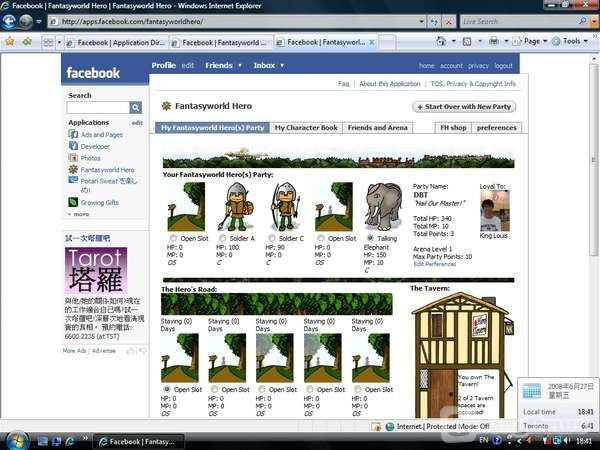Open the Friends menu dropdown arrow

(x=240, y=65)
